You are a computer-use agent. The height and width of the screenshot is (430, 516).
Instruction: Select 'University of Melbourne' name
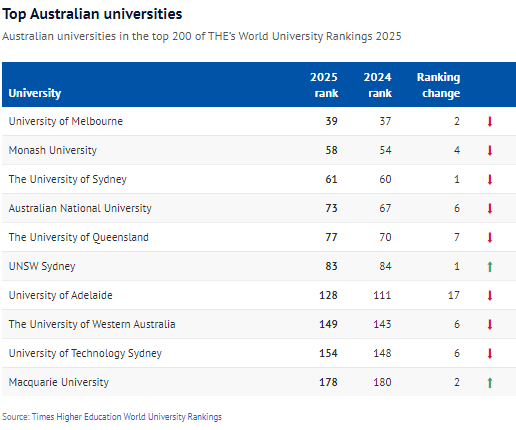click(66, 121)
